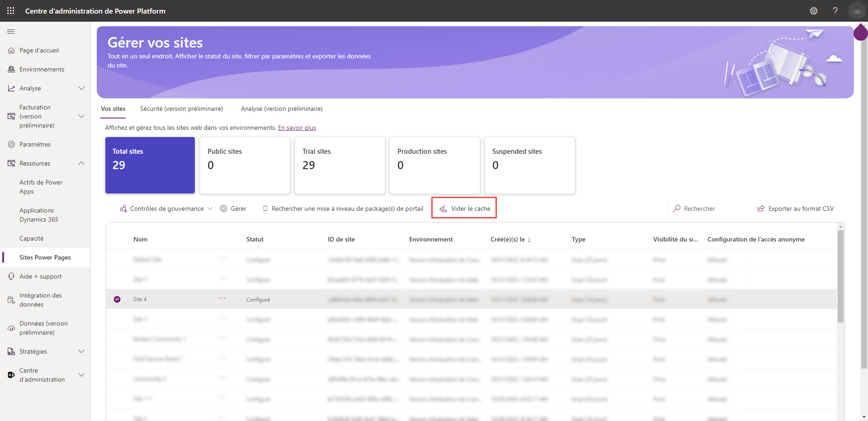
Task: Open the Contrôles de gouvernance dropdown arrow
Action: (210, 208)
